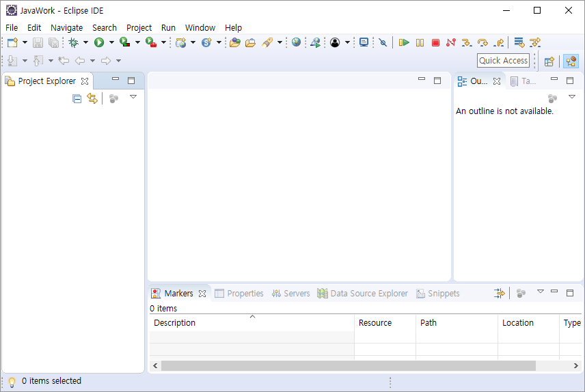Switch to the Snippets tab
Image resolution: width=585 pixels, height=392 pixels.
438,294
